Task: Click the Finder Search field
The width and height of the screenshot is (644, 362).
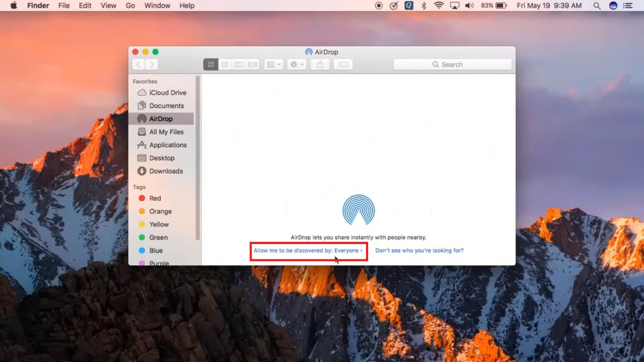Action: click(x=452, y=64)
